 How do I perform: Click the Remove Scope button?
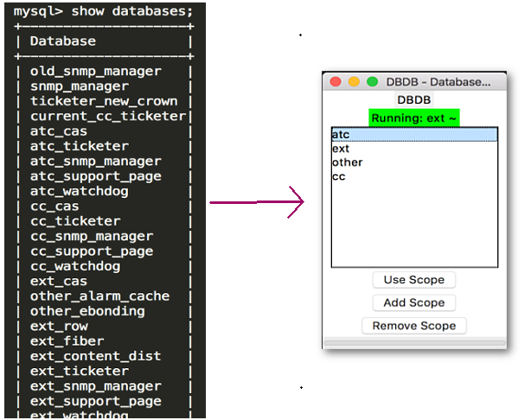(413, 326)
